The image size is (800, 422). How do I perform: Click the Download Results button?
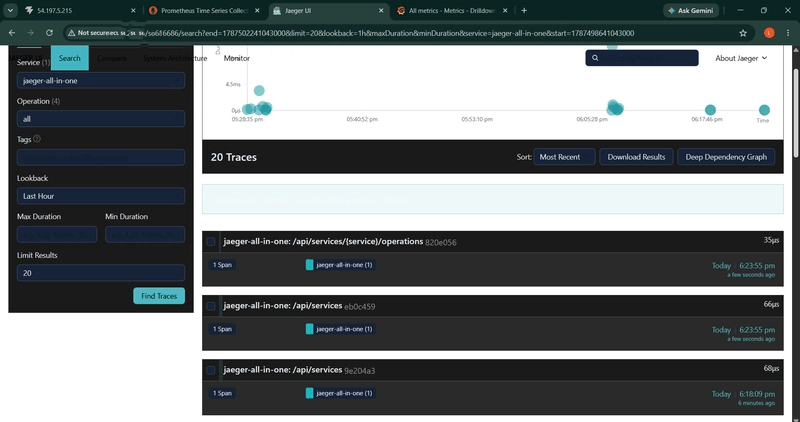coord(636,157)
